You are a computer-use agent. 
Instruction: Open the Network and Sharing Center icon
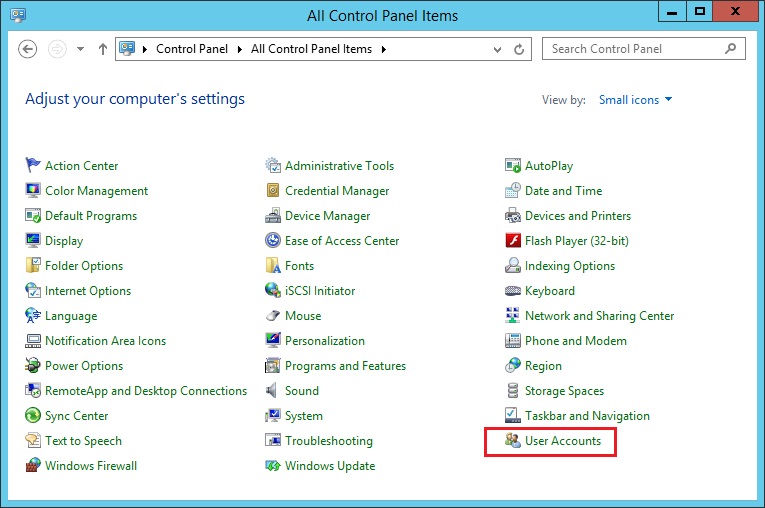[x=513, y=316]
